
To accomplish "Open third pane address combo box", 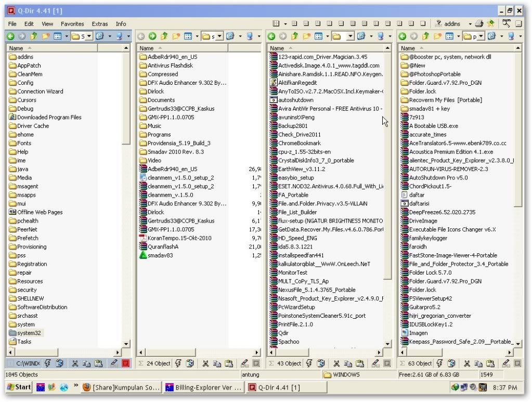I will [x=351, y=36].
